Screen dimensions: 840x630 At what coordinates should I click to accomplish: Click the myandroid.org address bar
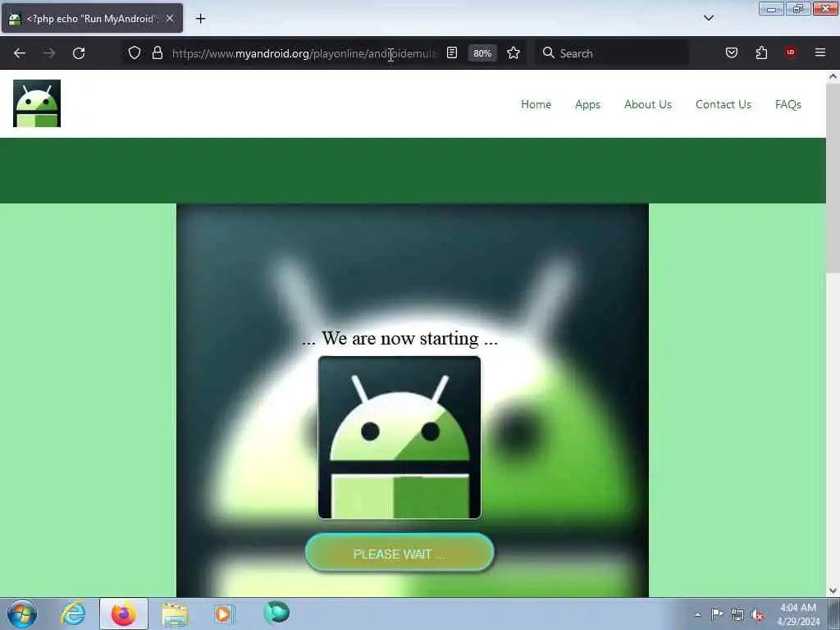tap(304, 53)
